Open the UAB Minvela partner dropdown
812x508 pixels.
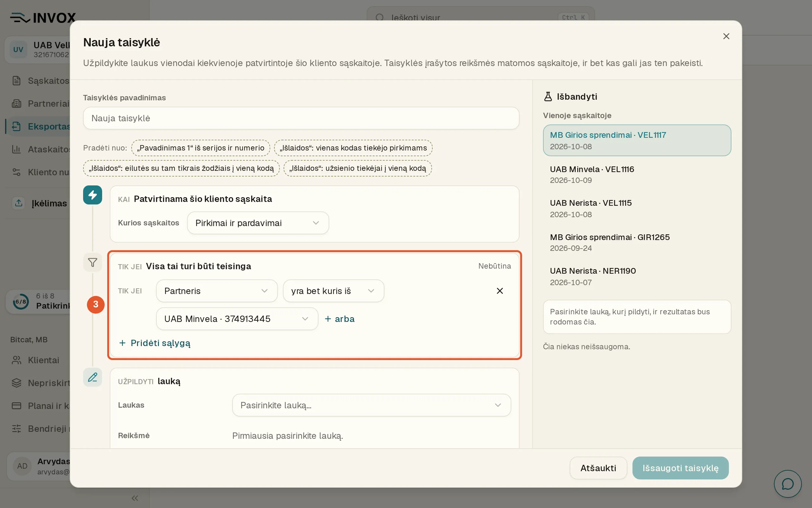point(237,319)
